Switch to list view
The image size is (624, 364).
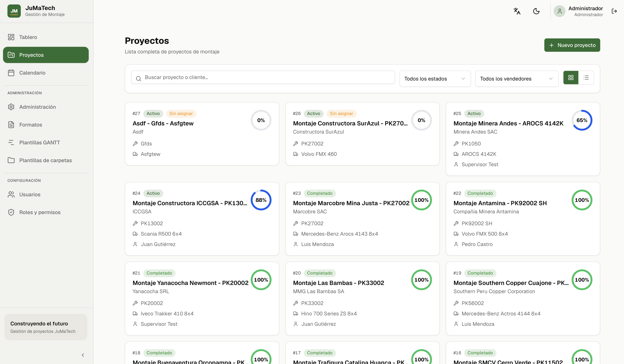(x=586, y=78)
